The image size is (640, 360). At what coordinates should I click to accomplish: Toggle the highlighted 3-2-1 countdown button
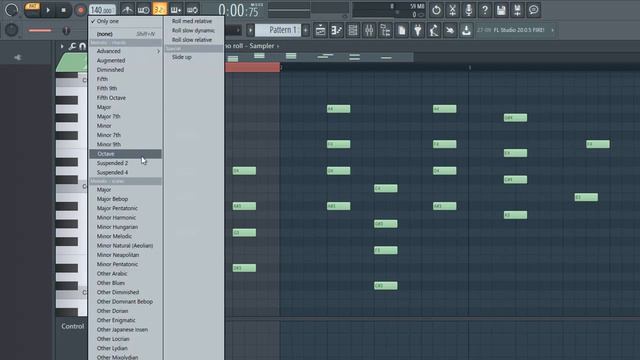coord(160,10)
